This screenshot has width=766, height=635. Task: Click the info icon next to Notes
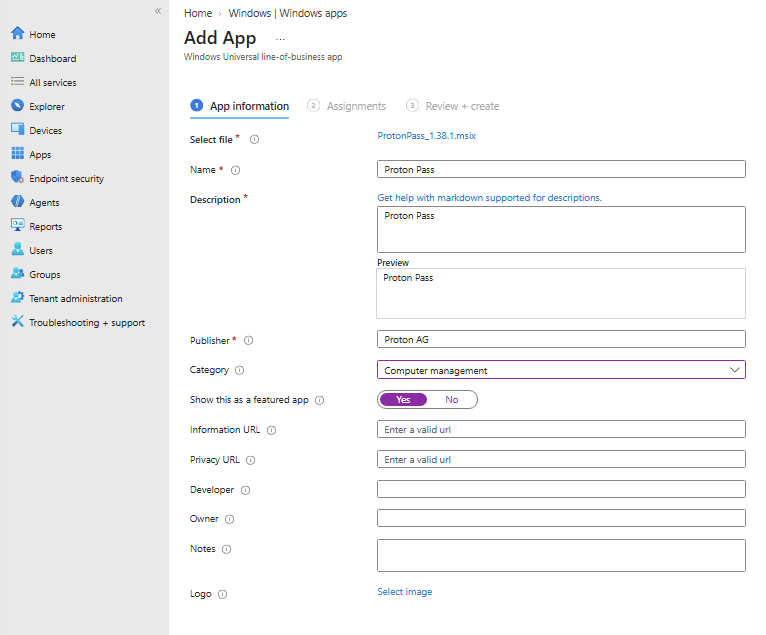[x=227, y=550]
